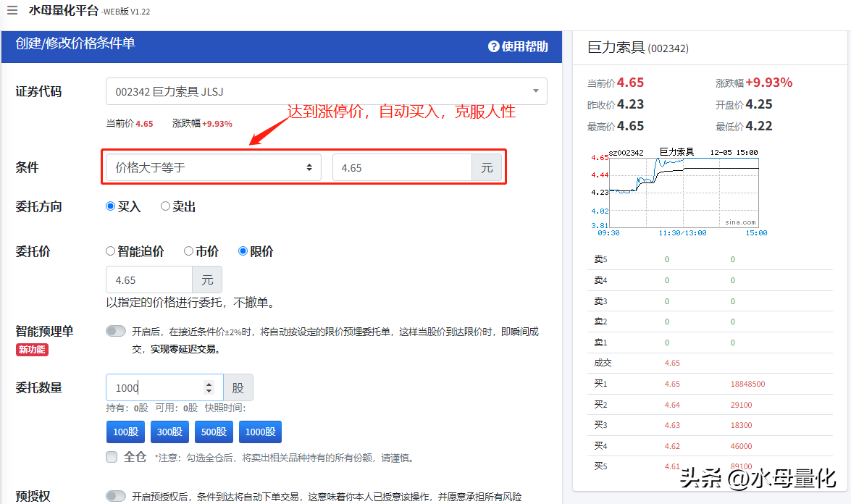Viewport: 851px width, 504px height.
Task: Choose 限价 order price option
Action: tap(243, 251)
